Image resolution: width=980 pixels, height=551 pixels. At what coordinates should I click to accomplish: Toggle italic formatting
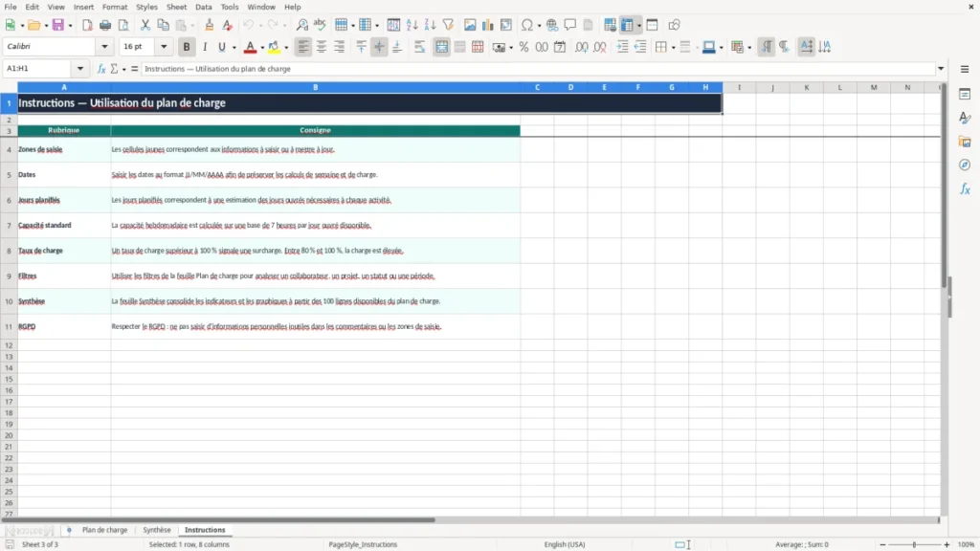click(x=205, y=47)
